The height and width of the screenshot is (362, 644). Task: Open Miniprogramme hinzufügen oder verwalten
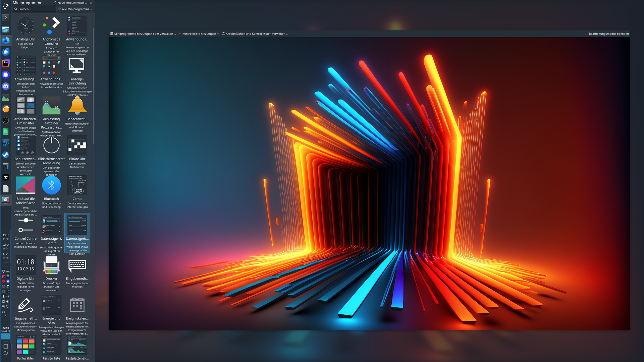tap(143, 34)
